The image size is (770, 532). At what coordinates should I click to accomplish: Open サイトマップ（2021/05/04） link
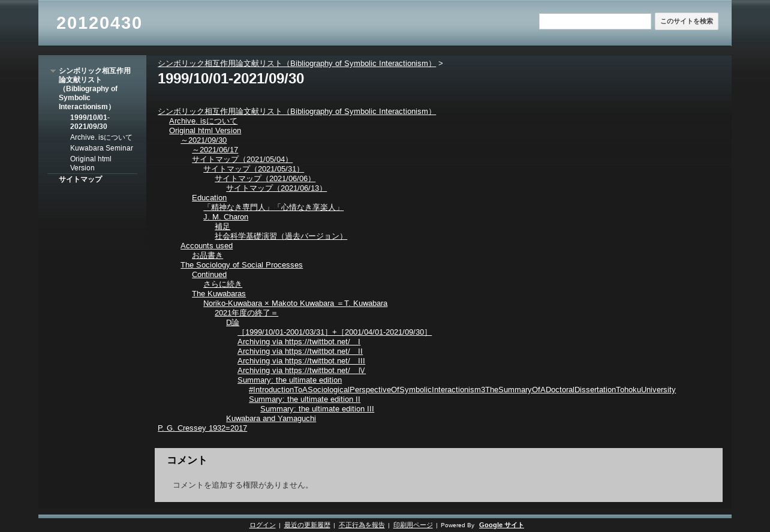click(x=242, y=160)
